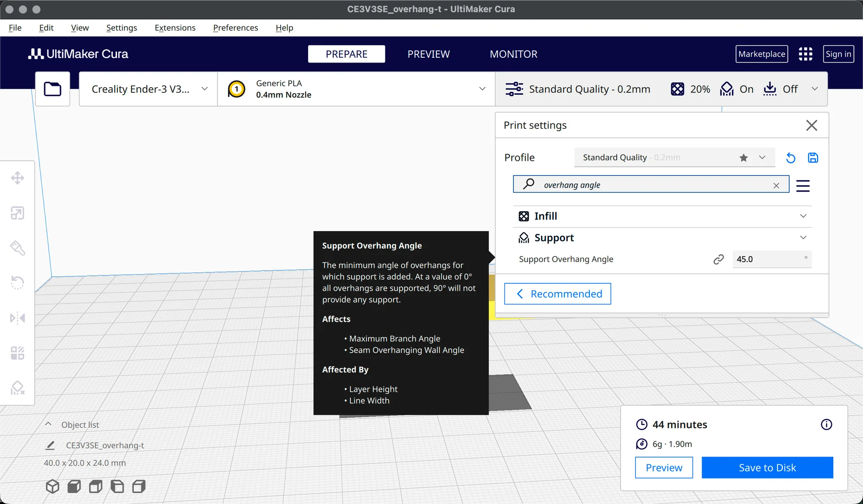This screenshot has width=863, height=504.
Task: Select the Move tool in left toolbar
Action: [17, 178]
